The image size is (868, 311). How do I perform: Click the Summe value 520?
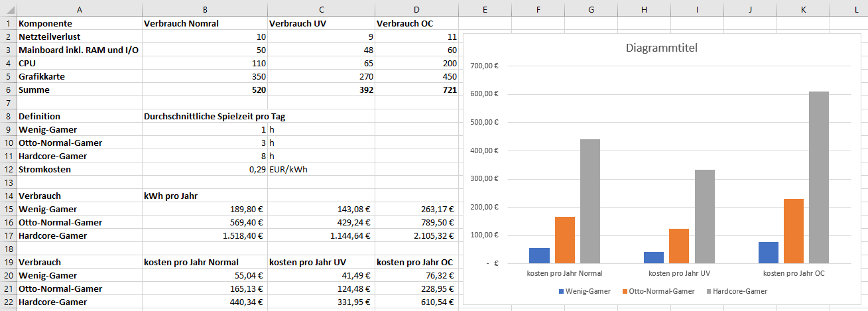(x=205, y=90)
